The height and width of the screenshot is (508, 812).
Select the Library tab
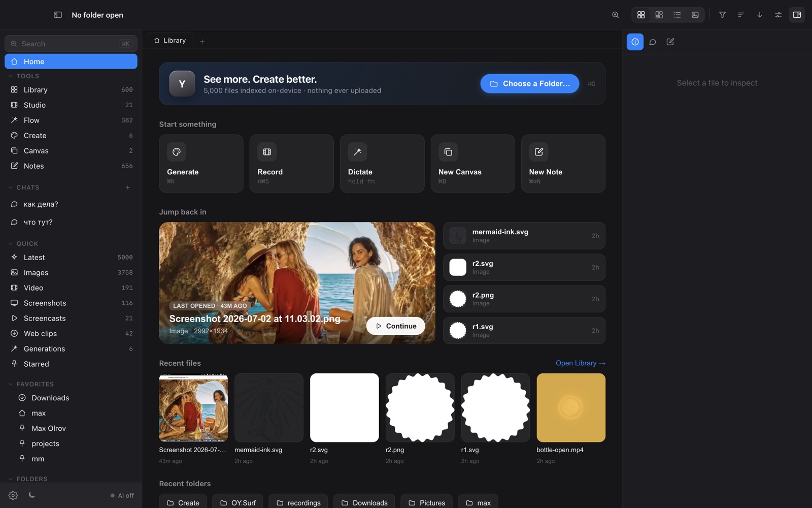(170, 40)
